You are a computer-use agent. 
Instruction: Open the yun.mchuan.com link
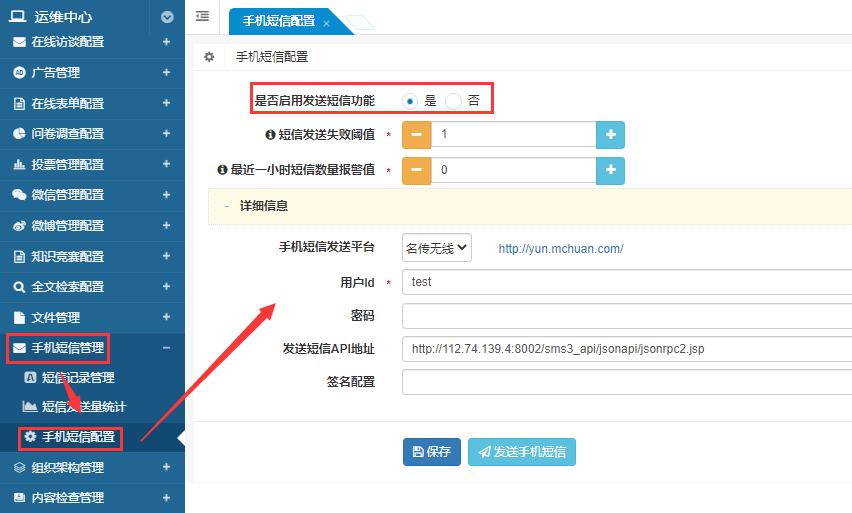pyautogui.click(x=560, y=248)
